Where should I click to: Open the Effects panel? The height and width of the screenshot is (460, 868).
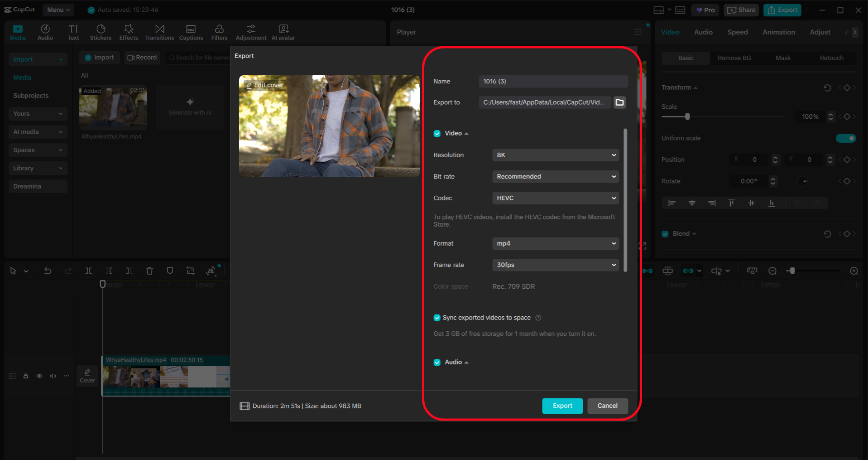point(129,32)
